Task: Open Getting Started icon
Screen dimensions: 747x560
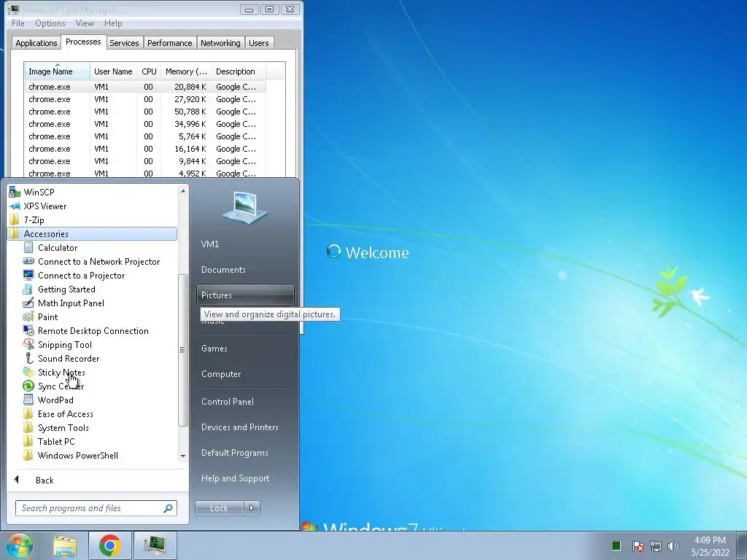Action: (28, 289)
